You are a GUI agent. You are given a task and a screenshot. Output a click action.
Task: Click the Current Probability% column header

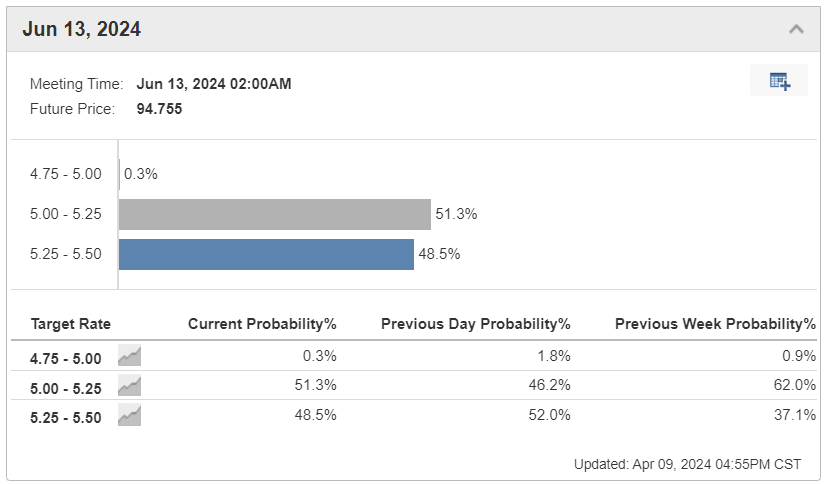coord(262,324)
